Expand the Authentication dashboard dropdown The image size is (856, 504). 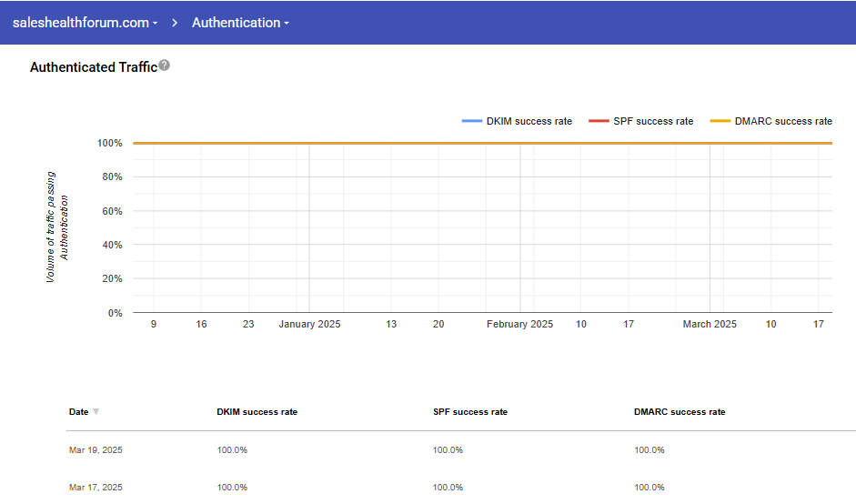coord(240,23)
